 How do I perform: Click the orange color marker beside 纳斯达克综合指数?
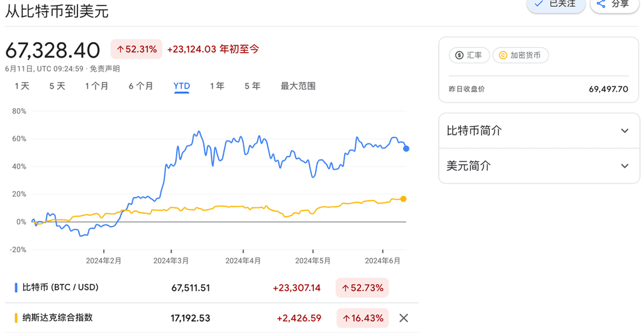tap(16, 318)
